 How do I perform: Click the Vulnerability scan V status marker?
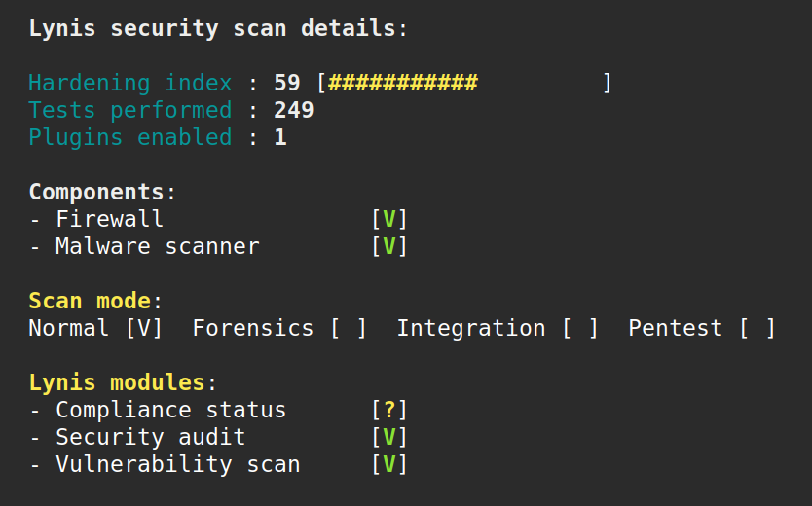[388, 465]
